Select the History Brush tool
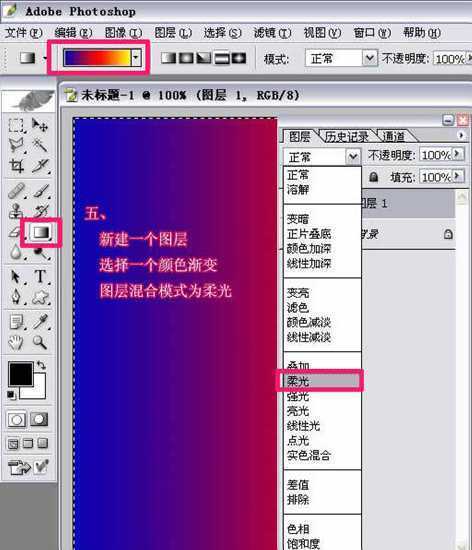The image size is (472, 550). click(41, 211)
